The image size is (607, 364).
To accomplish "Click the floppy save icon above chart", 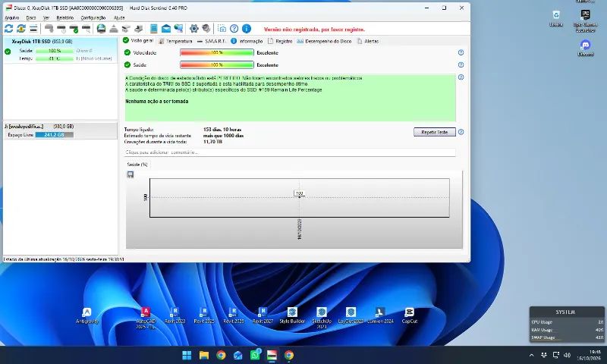I will coord(131,174).
